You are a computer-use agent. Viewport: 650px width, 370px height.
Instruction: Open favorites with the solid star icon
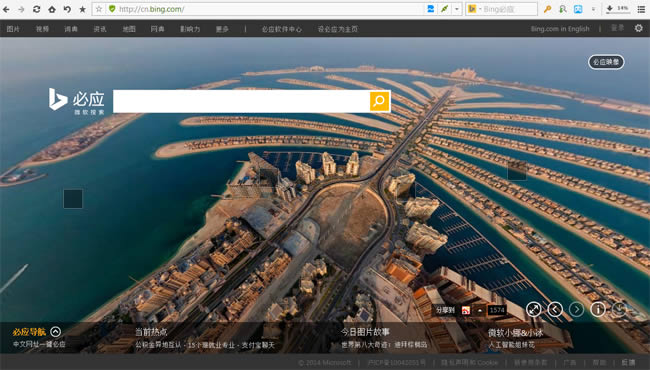tap(82, 9)
